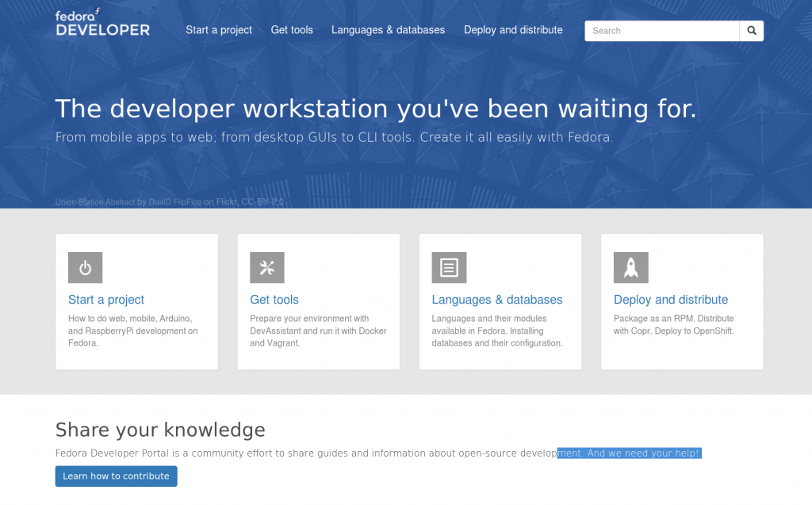
Task: Click the Learn how to contribute button
Action: 116,476
